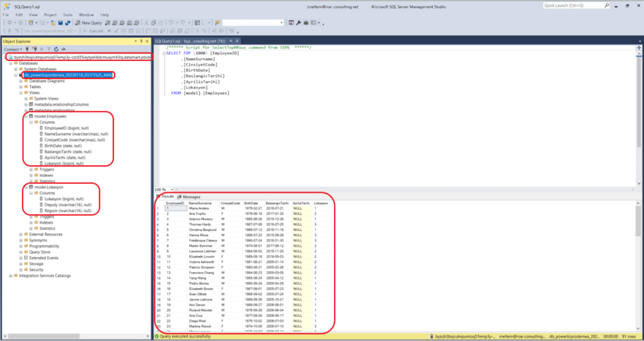Open the Tools menu
Image resolution: width=644 pixels, height=341 pixels.
[x=67, y=14]
